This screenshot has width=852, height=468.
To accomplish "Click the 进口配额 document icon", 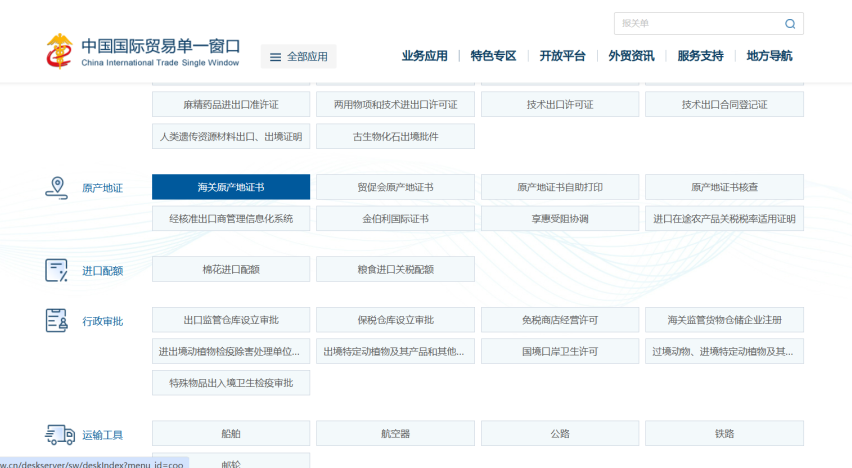I will point(57,270).
